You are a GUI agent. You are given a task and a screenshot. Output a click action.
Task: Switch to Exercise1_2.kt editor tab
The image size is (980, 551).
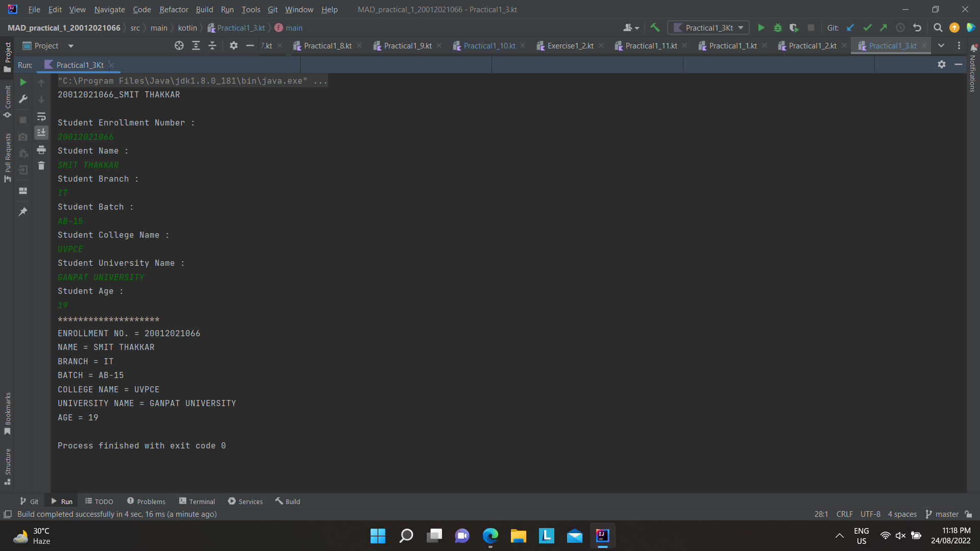coord(570,46)
